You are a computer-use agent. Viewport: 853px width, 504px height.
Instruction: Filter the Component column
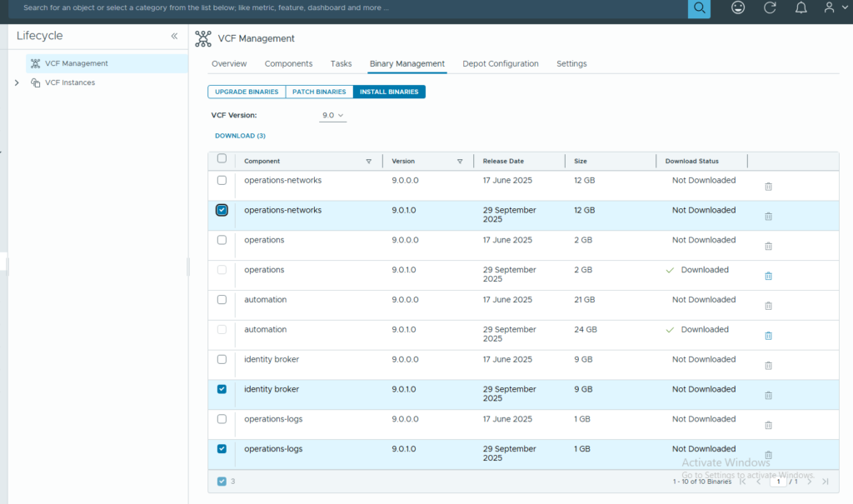coord(369,162)
